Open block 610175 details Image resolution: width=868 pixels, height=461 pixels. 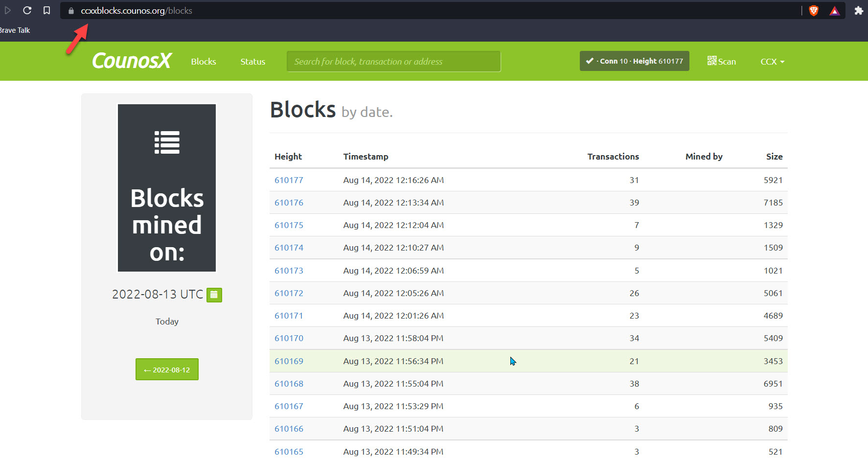pyautogui.click(x=289, y=225)
